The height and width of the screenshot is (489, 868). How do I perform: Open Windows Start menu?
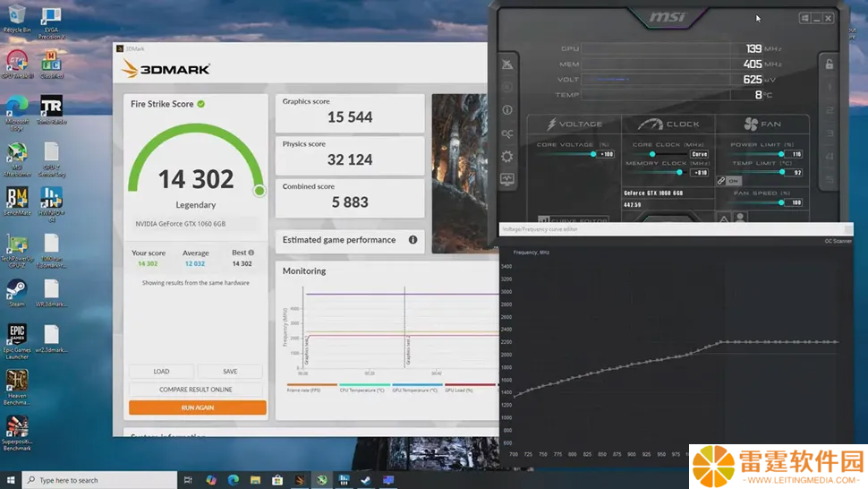pos(11,480)
